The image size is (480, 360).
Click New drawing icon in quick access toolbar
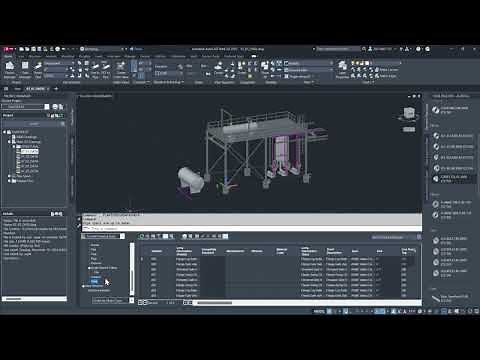click(22, 49)
